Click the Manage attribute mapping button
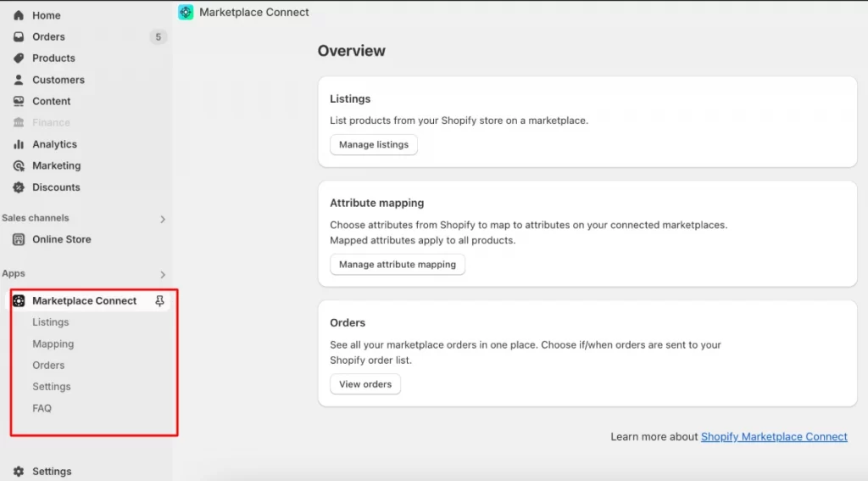 coord(398,265)
